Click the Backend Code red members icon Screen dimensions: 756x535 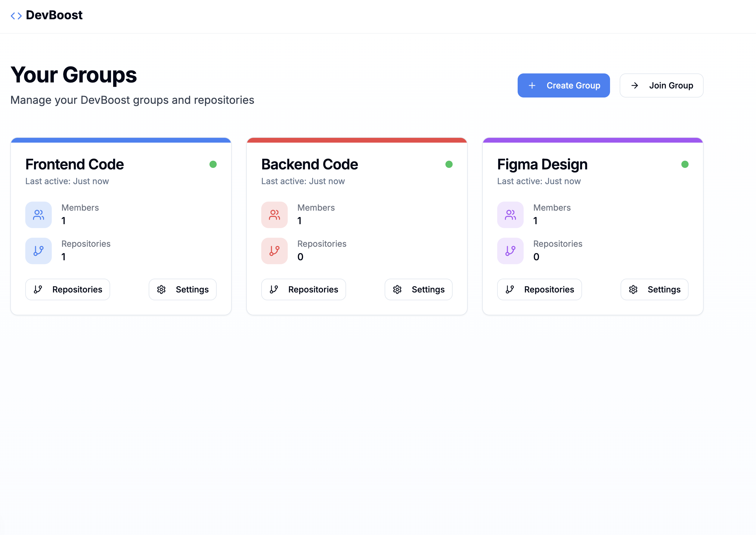click(x=274, y=215)
